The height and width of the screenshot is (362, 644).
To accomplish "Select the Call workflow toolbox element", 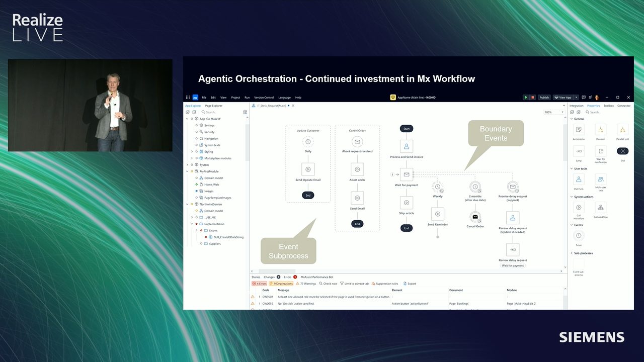I will click(601, 208).
